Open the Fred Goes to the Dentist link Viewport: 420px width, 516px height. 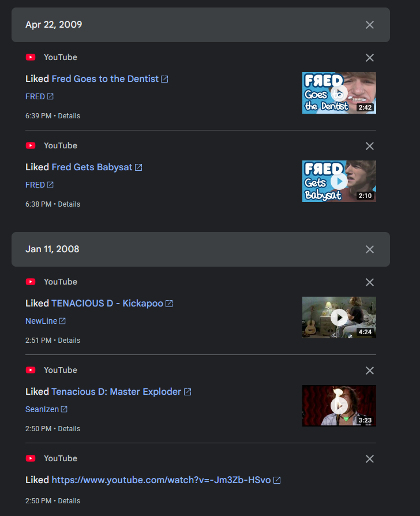[105, 79]
